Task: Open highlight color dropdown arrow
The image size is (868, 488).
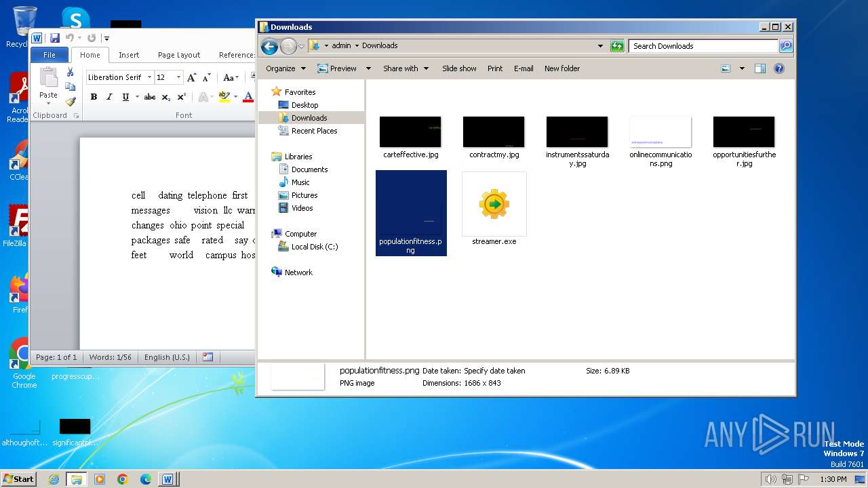Action: coord(235,97)
